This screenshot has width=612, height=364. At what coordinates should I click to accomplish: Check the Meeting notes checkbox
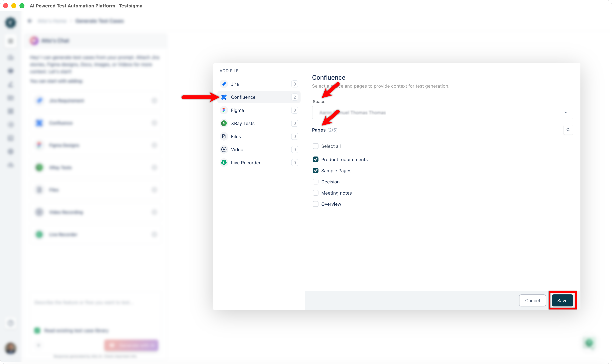(x=315, y=193)
